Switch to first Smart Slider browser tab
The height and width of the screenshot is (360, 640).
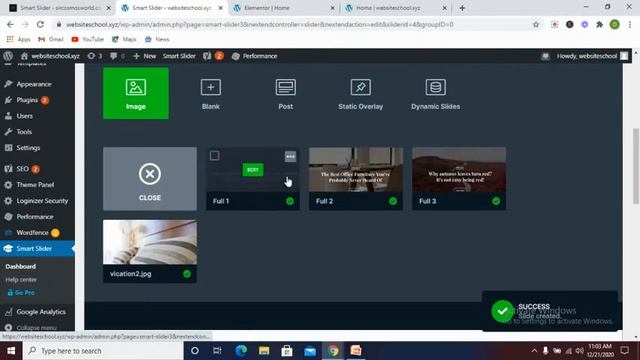[x=60, y=8]
